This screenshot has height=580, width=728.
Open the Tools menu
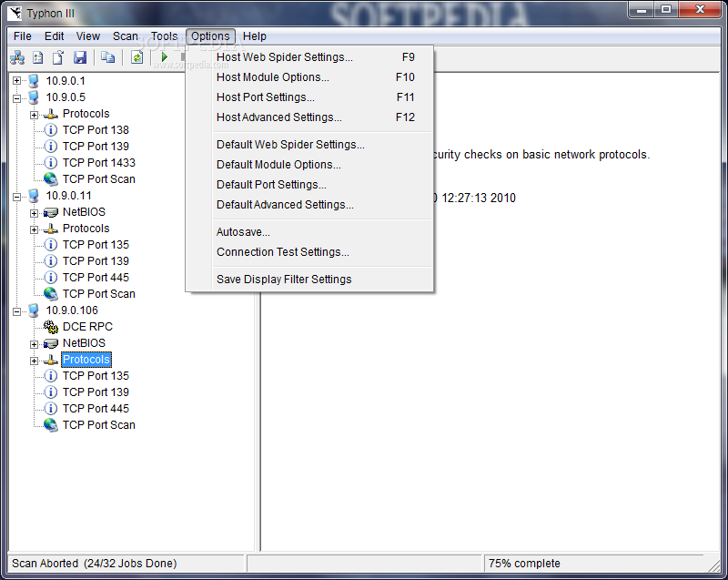click(164, 36)
